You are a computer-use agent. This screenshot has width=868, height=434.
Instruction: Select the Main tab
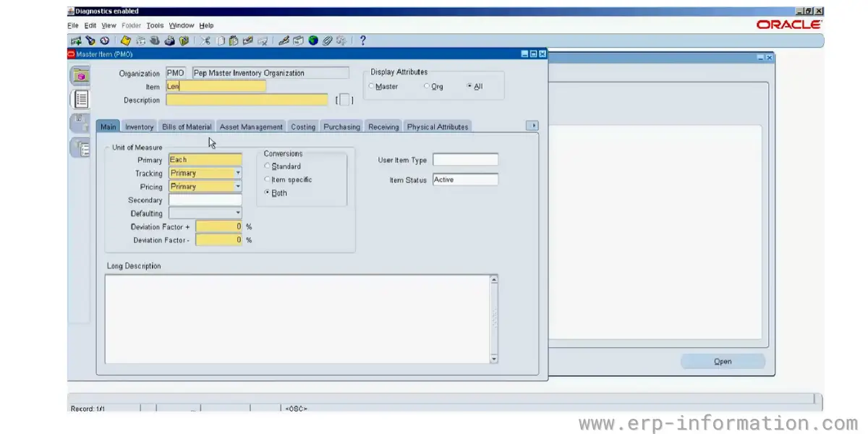click(108, 127)
